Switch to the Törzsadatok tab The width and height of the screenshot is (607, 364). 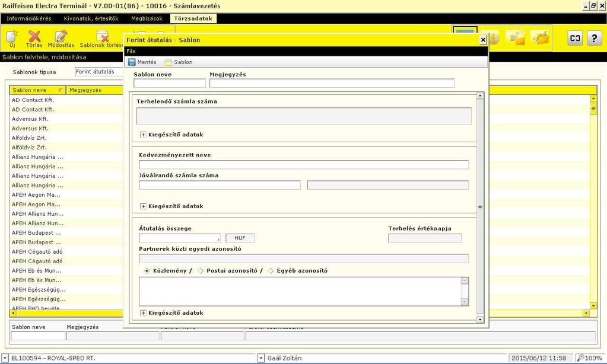point(193,18)
